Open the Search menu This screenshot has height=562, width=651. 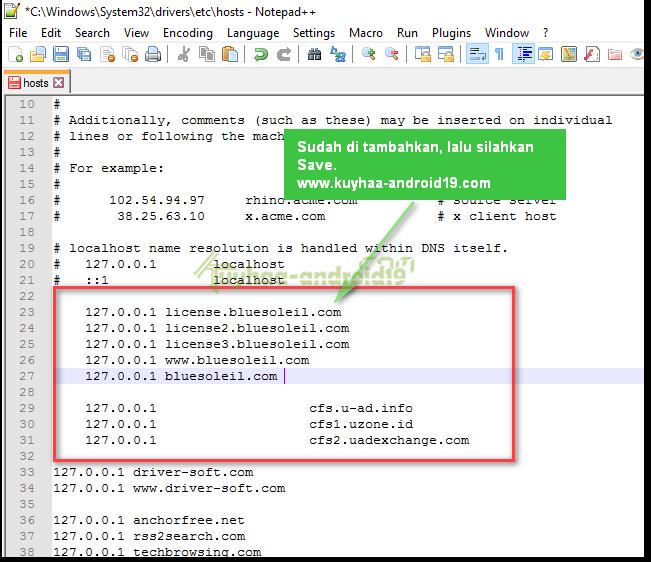(x=92, y=33)
